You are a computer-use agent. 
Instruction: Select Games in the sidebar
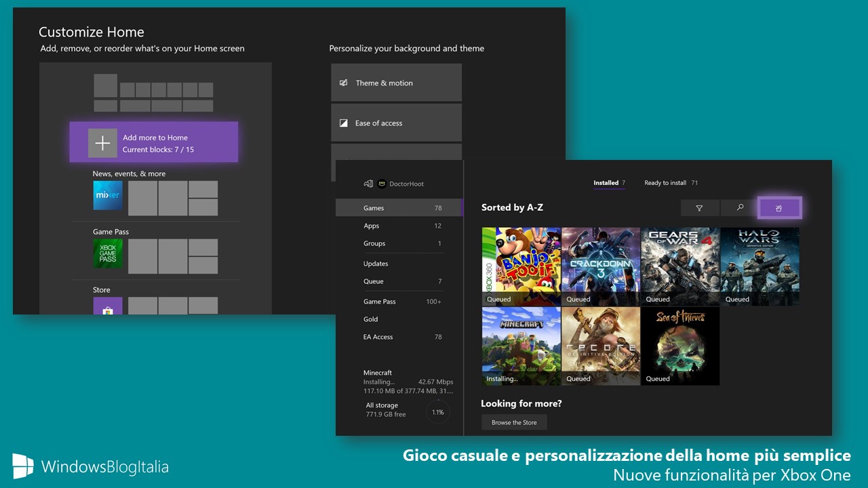pos(399,208)
